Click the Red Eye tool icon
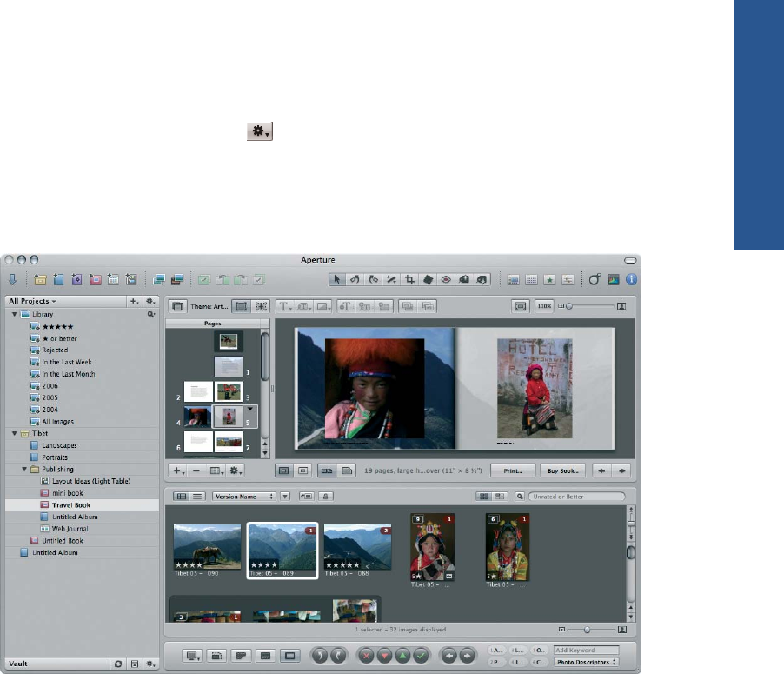784x674 pixels. click(x=448, y=280)
